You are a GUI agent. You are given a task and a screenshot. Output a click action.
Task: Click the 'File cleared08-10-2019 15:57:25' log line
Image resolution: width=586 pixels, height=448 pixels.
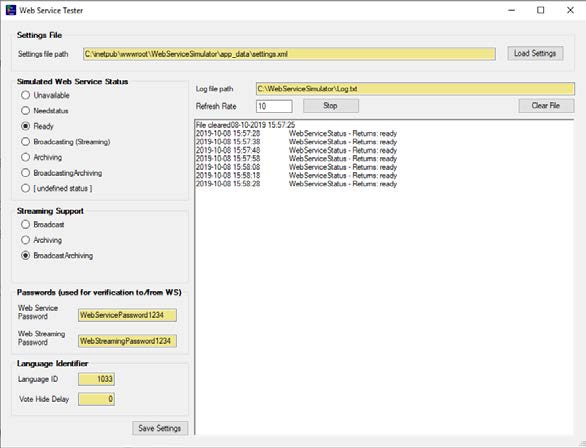coord(246,125)
